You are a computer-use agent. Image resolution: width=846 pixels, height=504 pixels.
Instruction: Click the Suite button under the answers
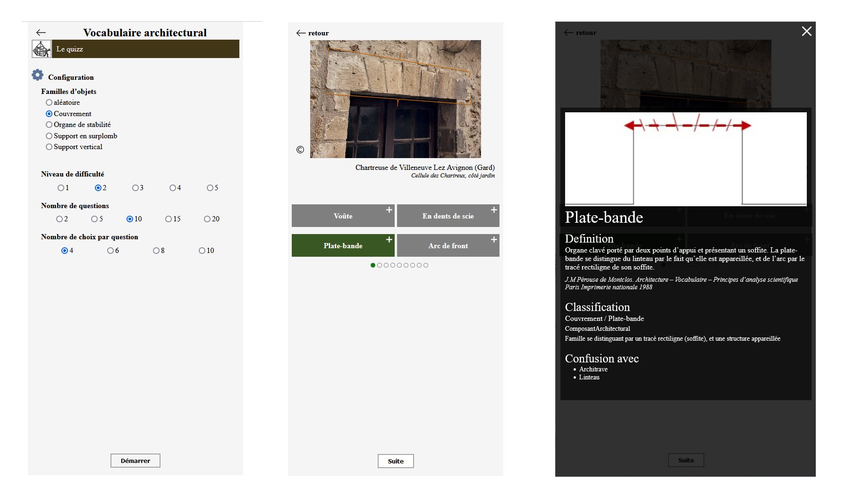396,461
